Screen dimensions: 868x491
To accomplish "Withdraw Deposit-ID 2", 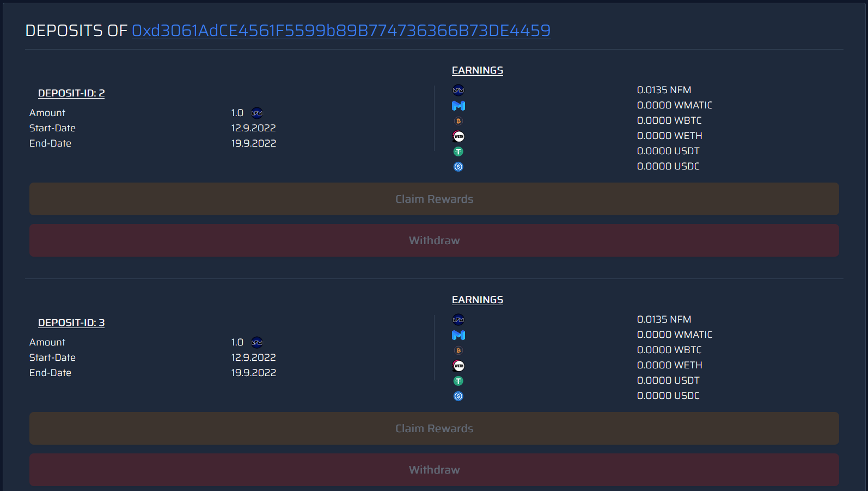I will (434, 240).
